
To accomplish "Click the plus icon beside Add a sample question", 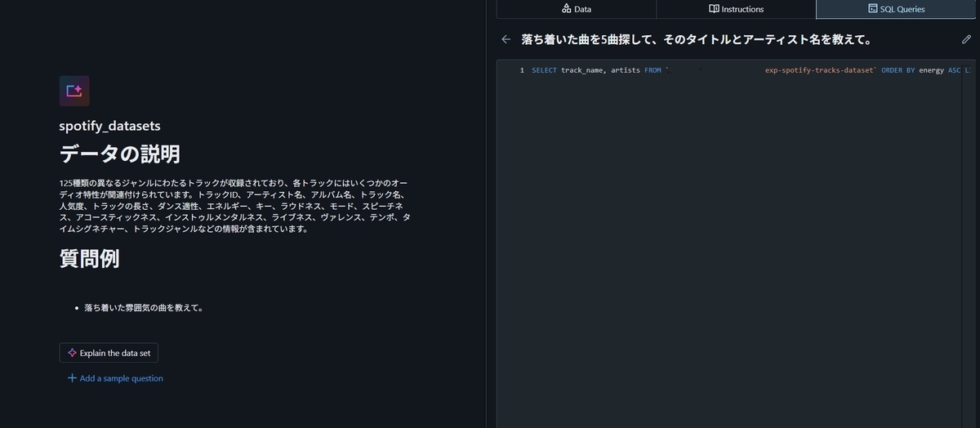I will [x=72, y=378].
